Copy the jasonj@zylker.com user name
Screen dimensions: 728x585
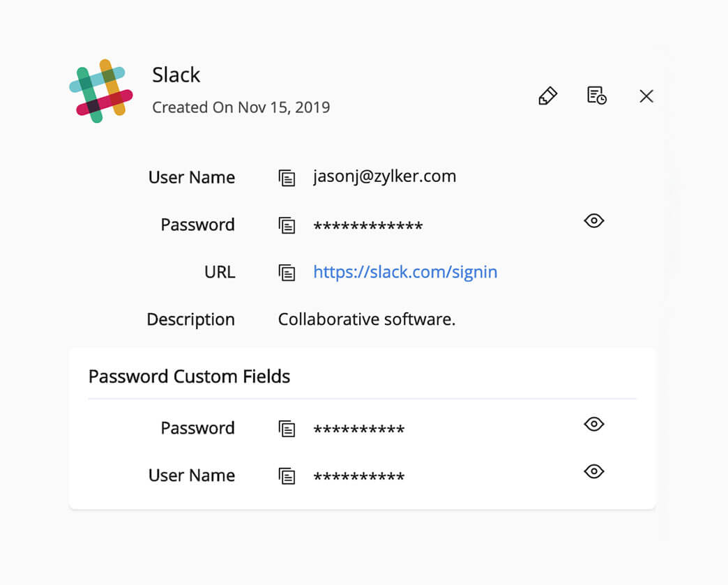click(x=287, y=178)
